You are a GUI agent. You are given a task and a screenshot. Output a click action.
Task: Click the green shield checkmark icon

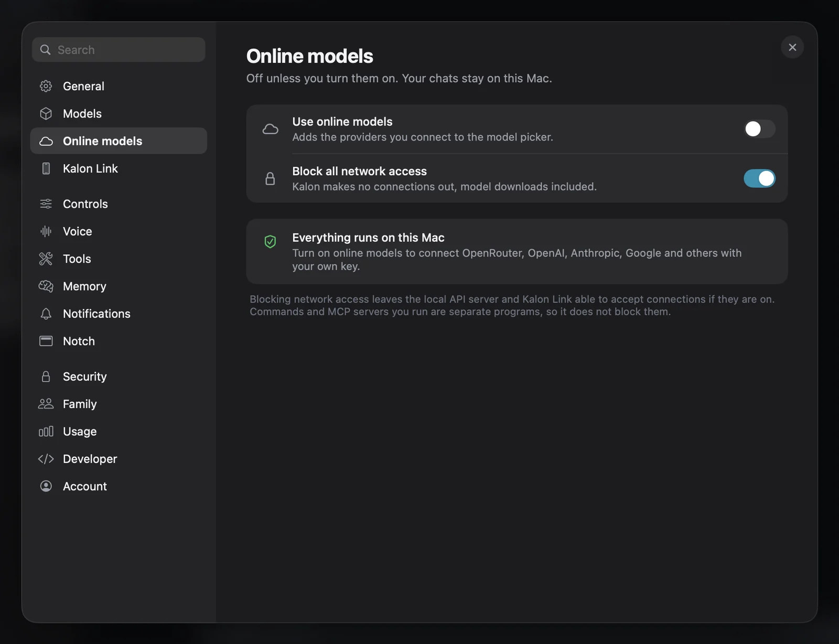(x=270, y=241)
